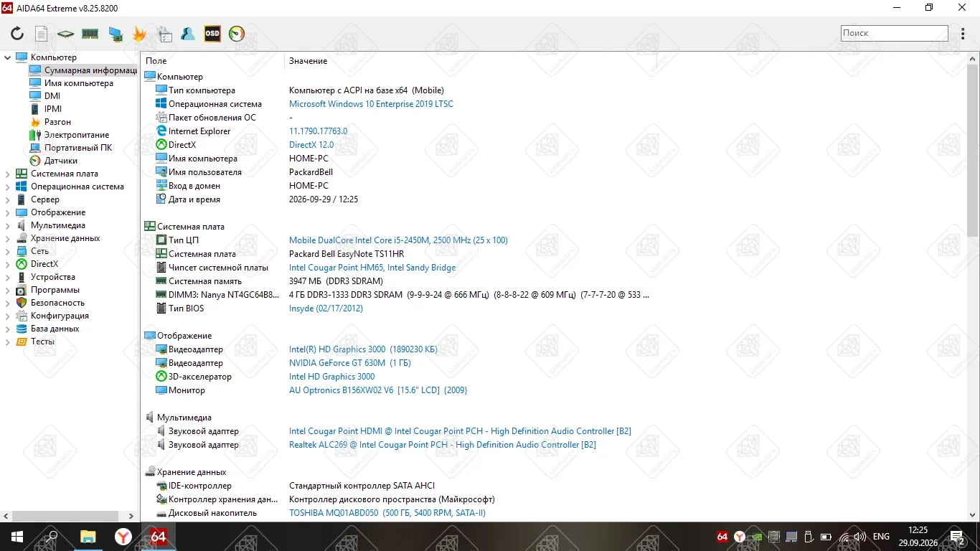Open Yandex Browser from the taskbar
The height and width of the screenshot is (551, 980).
pos(123,537)
